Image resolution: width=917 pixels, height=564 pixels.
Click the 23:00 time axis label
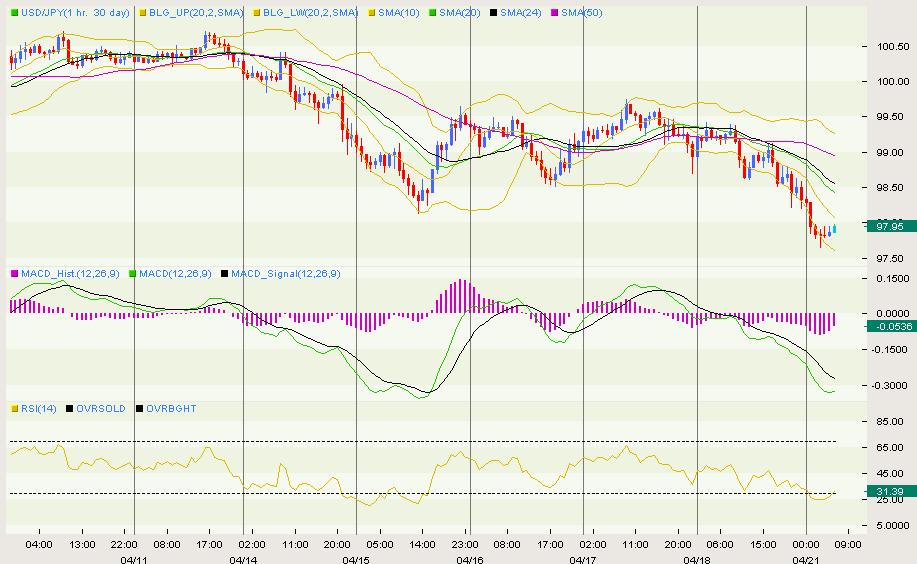coord(465,545)
